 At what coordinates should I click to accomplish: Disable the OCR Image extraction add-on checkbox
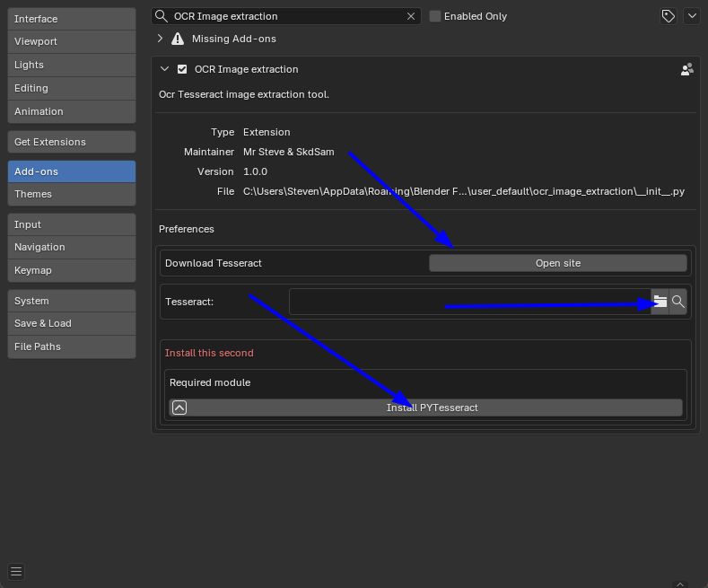[182, 69]
